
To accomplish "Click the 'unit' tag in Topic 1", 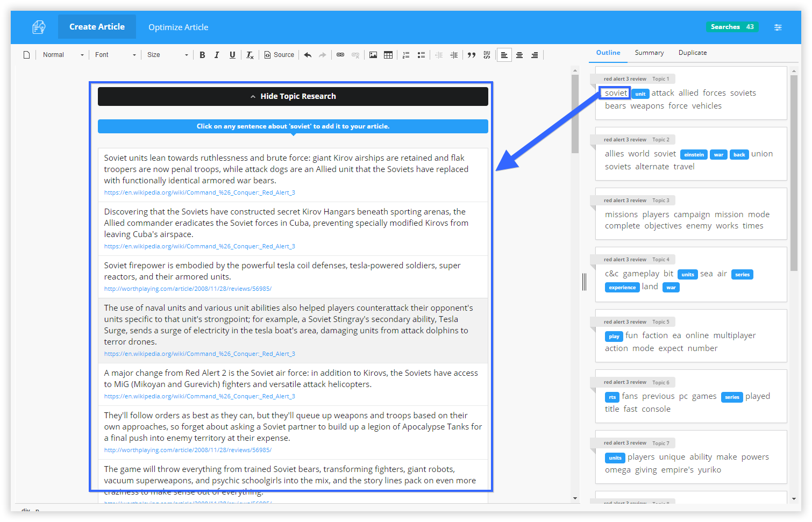I will (x=640, y=94).
